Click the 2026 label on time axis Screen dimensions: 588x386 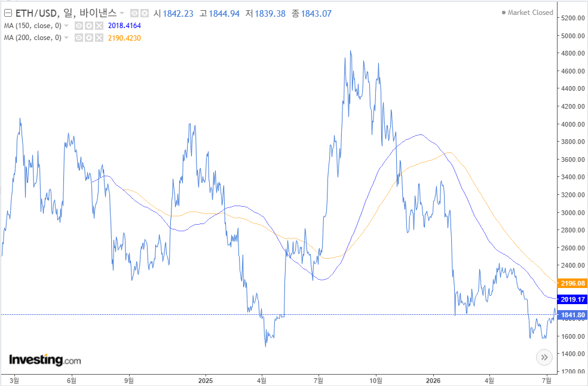(433, 381)
